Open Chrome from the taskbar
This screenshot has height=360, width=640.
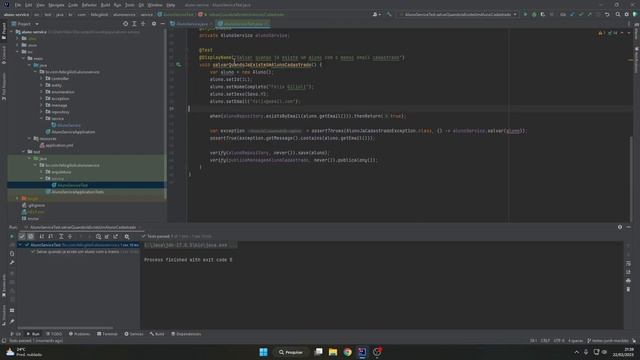coord(347,352)
